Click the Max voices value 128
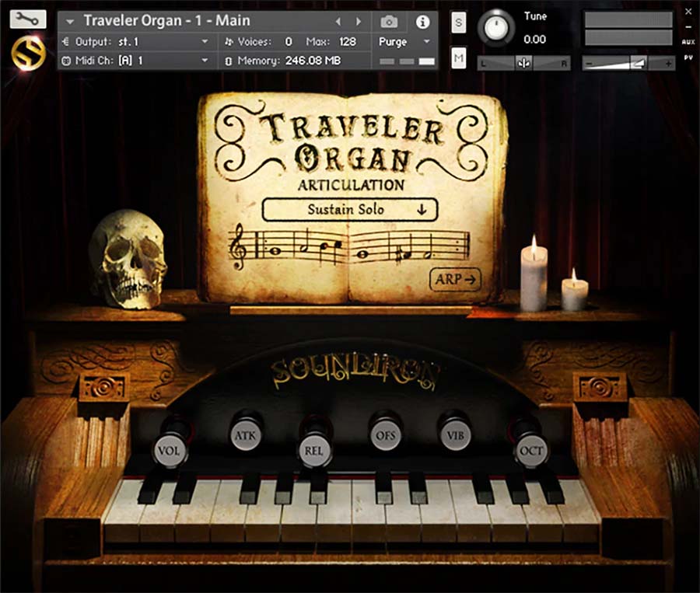This screenshot has height=593, width=700. [x=348, y=42]
